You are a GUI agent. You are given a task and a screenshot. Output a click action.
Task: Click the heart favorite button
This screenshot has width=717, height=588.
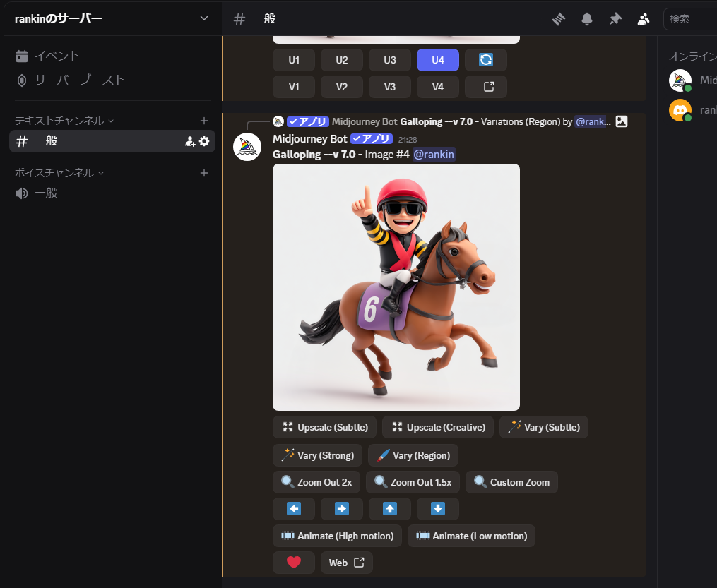pos(294,563)
